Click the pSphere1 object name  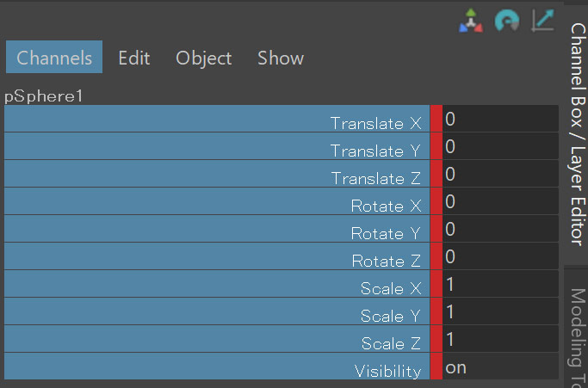[44, 95]
